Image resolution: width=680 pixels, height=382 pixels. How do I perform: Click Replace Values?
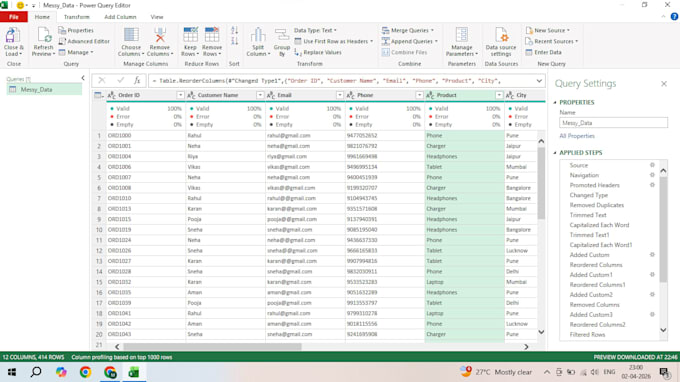pos(318,52)
